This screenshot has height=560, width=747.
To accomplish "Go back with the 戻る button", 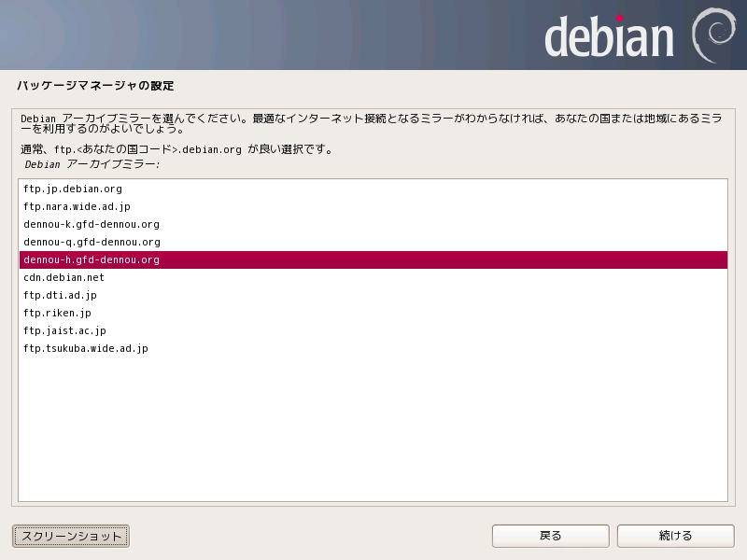I will pos(550,536).
